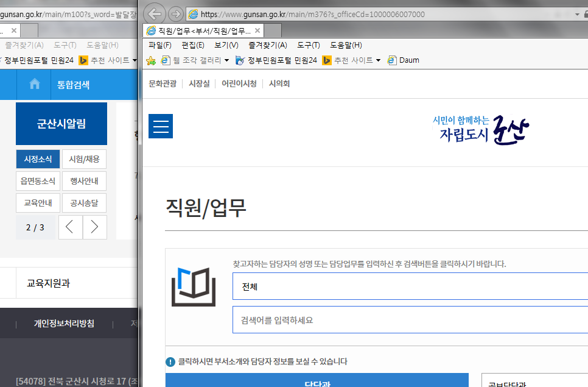Open the 파일(F) menu

[160, 45]
